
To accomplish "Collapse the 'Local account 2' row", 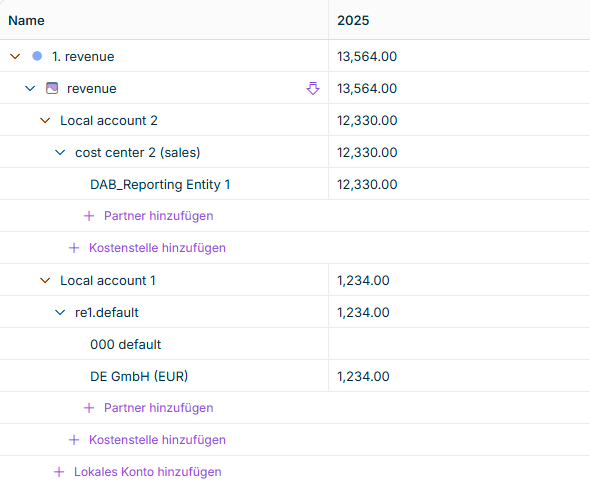I will pos(45,120).
